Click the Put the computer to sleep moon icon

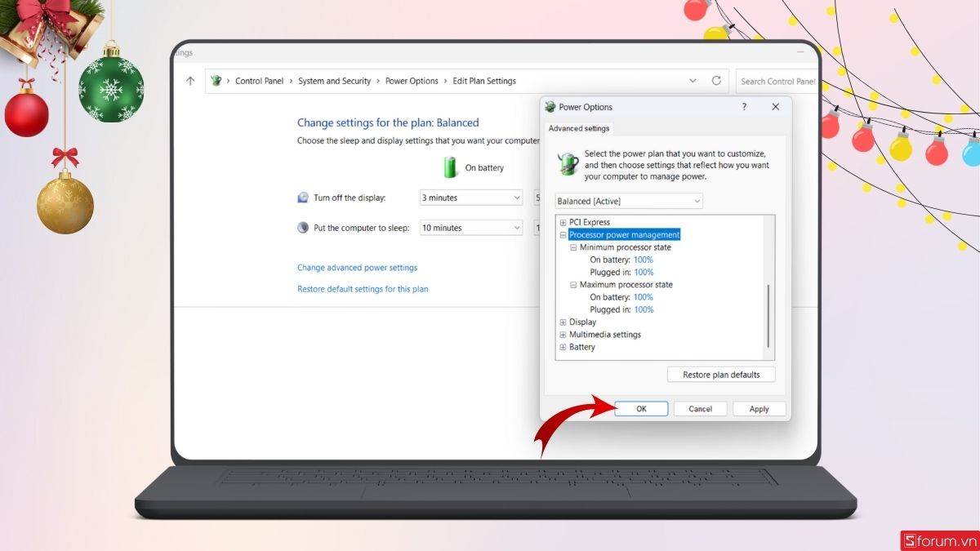(x=303, y=228)
